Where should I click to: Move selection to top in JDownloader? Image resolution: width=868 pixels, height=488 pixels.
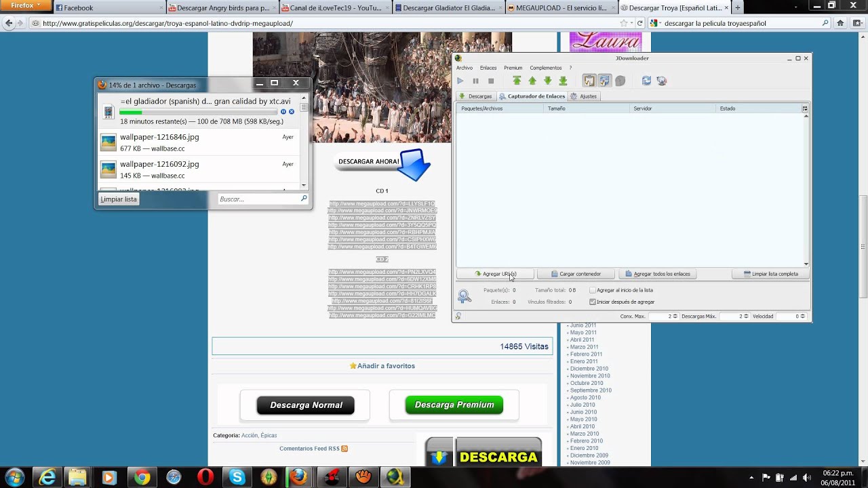[x=517, y=81]
